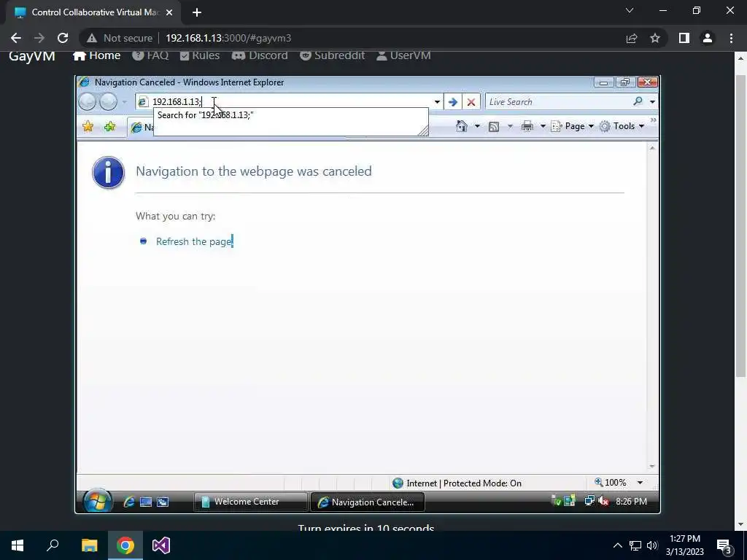Reload the Chrome page
Image resolution: width=747 pixels, height=560 pixels.
click(63, 38)
